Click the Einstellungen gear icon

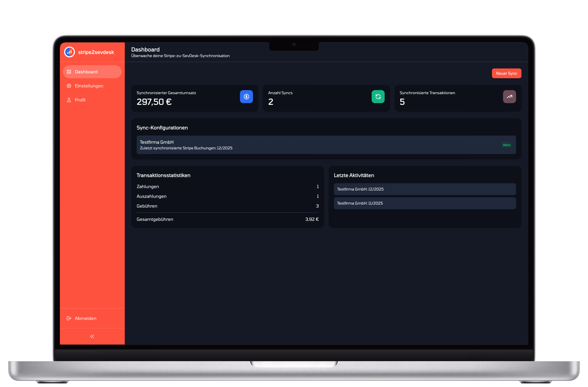click(x=69, y=86)
